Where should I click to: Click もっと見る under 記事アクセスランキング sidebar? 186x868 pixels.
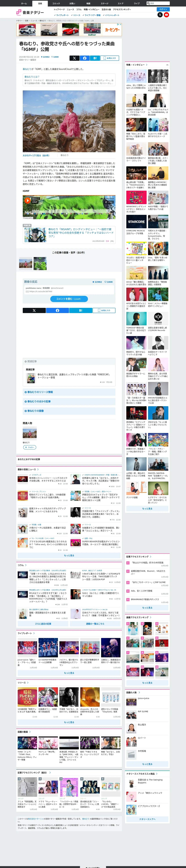147,608
